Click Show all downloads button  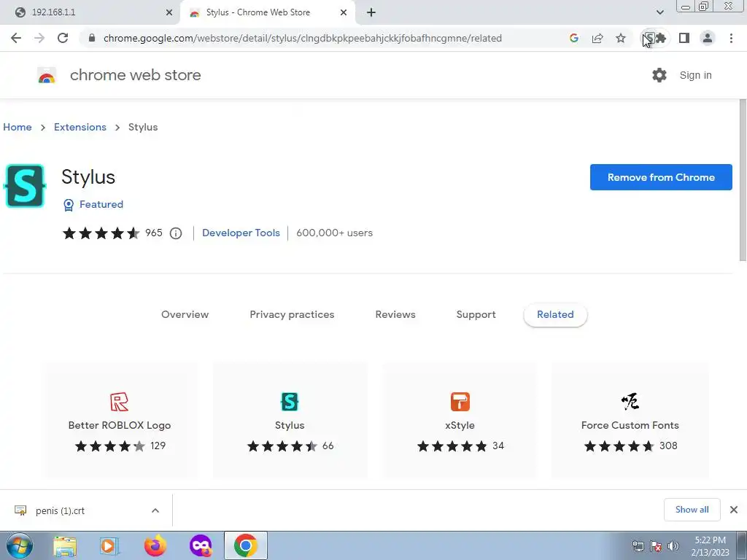[692, 510]
